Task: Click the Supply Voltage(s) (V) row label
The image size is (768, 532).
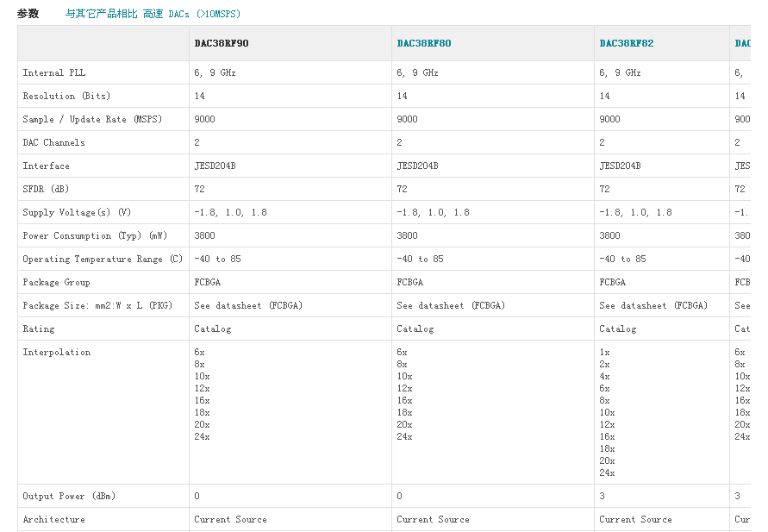Action: [77, 213]
